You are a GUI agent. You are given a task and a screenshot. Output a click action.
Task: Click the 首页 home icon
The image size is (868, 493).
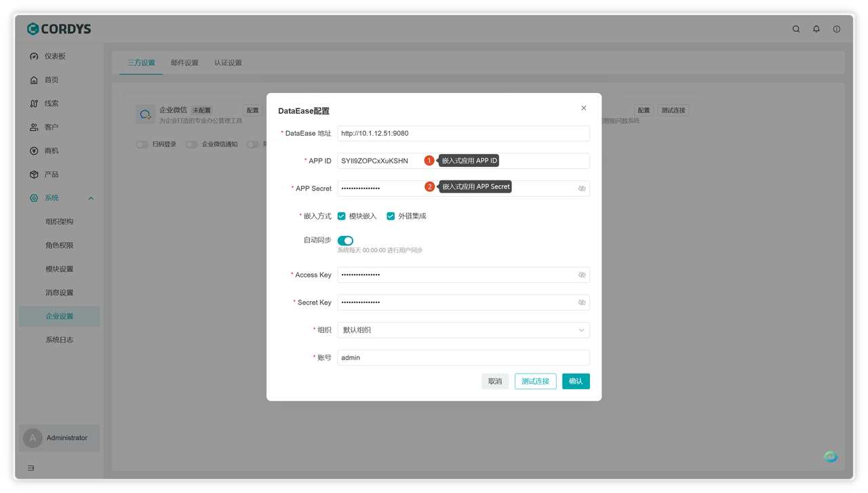point(34,80)
